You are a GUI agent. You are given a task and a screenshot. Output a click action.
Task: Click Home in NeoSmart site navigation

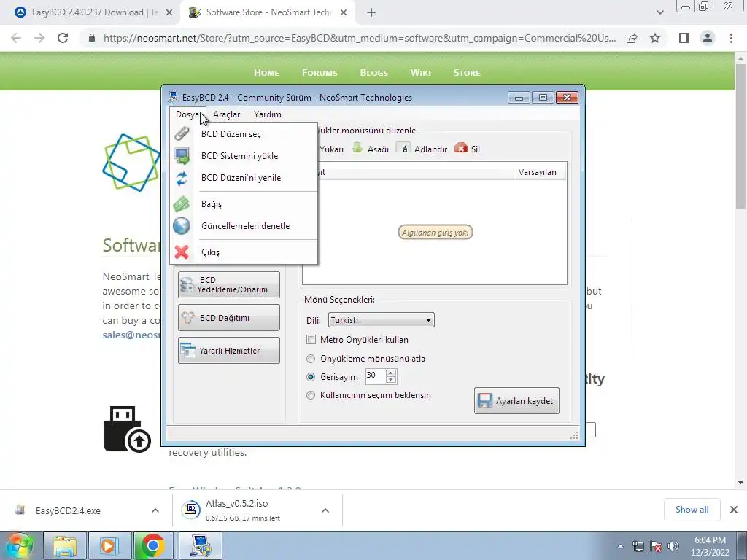(x=266, y=73)
